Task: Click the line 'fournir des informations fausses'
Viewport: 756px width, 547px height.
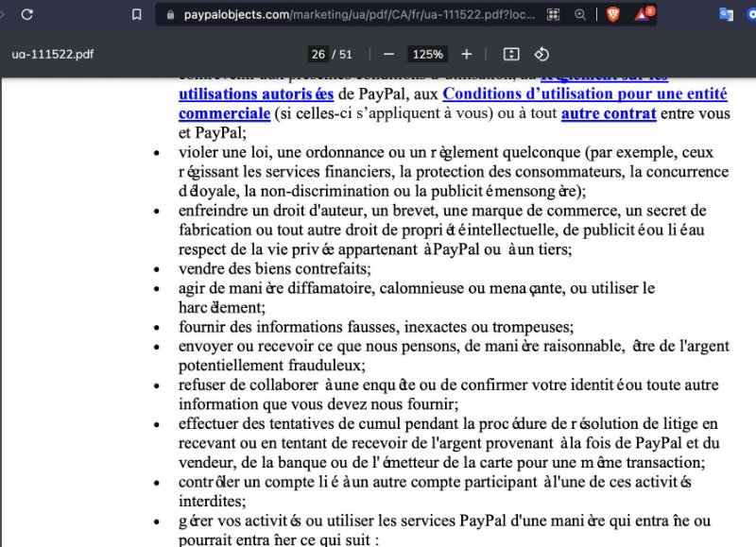Action: pyautogui.click(x=375, y=327)
